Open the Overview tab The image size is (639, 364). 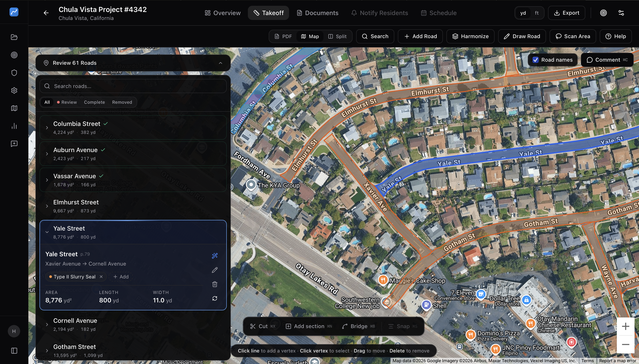(x=222, y=13)
